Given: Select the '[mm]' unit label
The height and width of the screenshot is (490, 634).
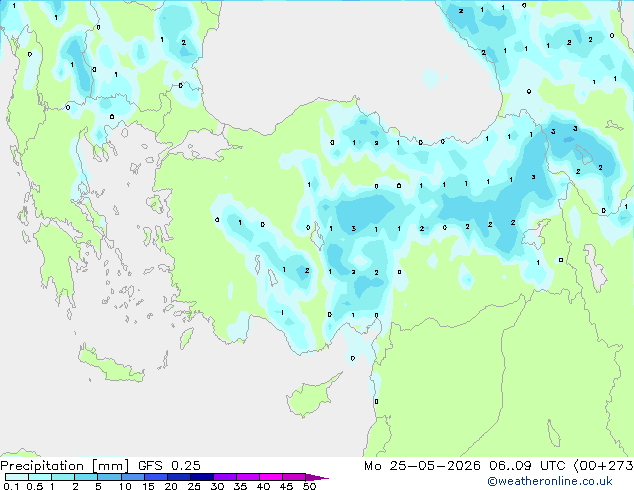Looking at the screenshot, I should coord(110,466).
